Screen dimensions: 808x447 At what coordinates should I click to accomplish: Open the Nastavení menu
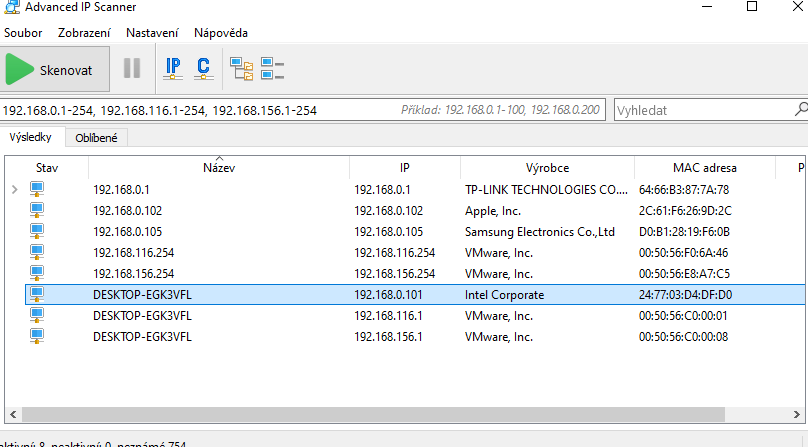tap(152, 33)
